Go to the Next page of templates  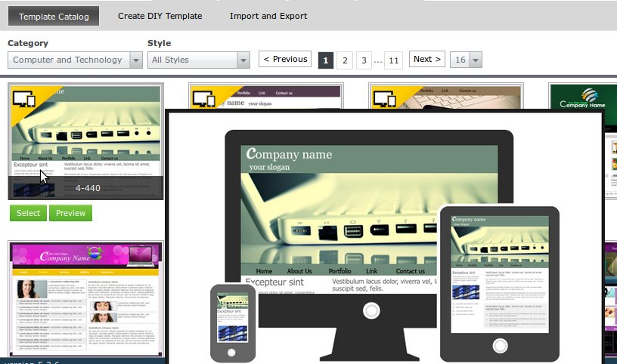pyautogui.click(x=426, y=60)
